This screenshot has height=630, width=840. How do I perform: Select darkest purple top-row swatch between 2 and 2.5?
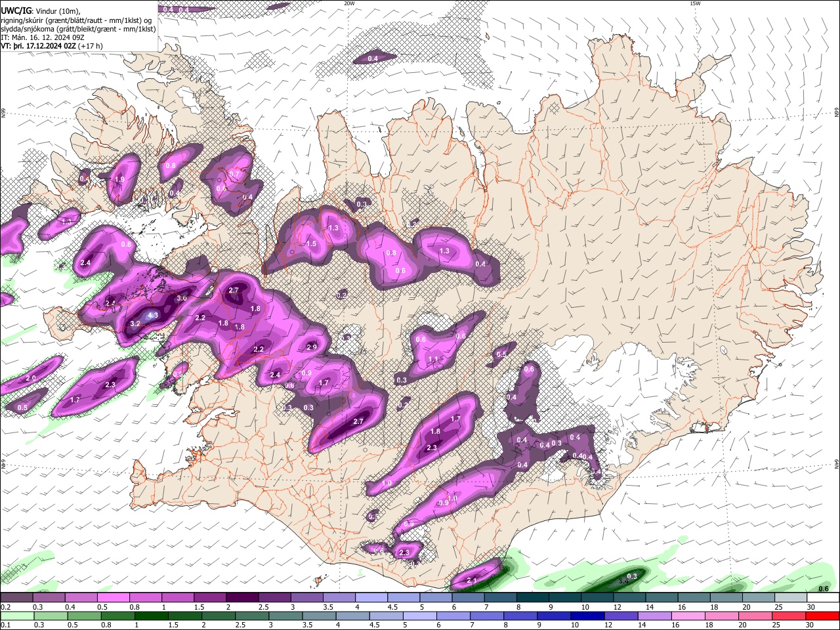(x=242, y=598)
